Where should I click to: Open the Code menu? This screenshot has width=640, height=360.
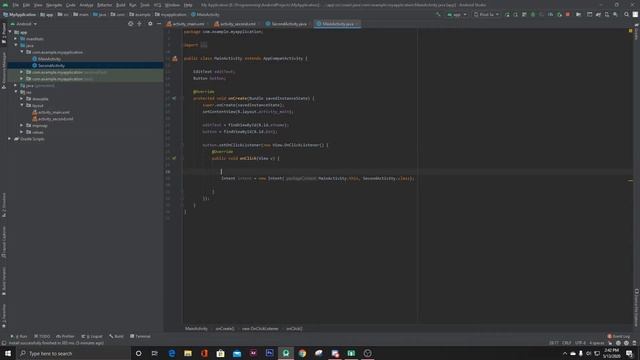tap(71, 5)
